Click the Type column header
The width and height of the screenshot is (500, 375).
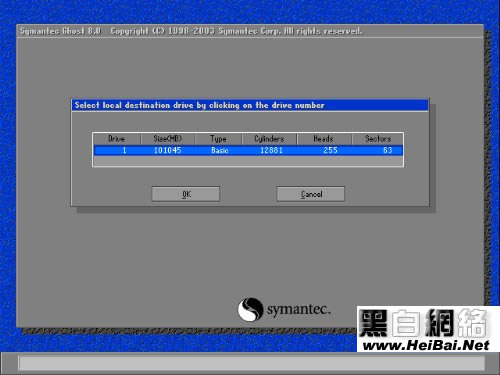218,139
